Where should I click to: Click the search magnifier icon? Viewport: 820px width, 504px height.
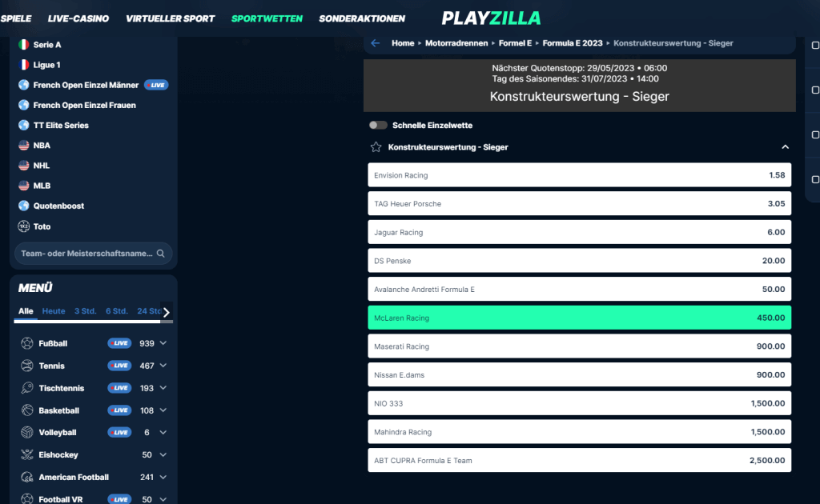(160, 254)
